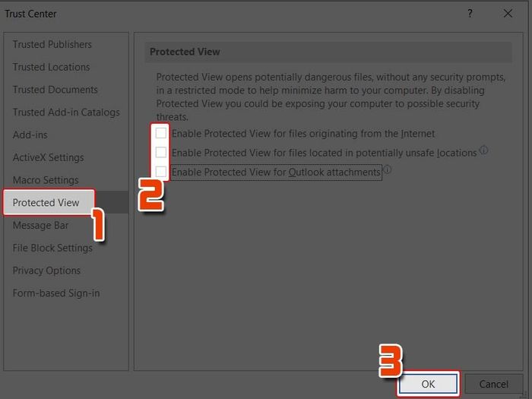532x399 pixels.
Task: Select the Add-ins category
Action: 30,135
